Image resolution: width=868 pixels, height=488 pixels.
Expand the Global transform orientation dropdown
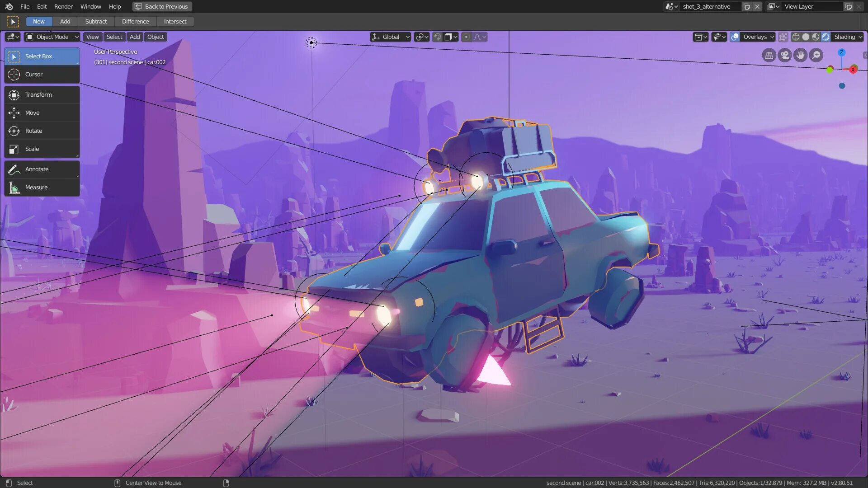tap(391, 37)
